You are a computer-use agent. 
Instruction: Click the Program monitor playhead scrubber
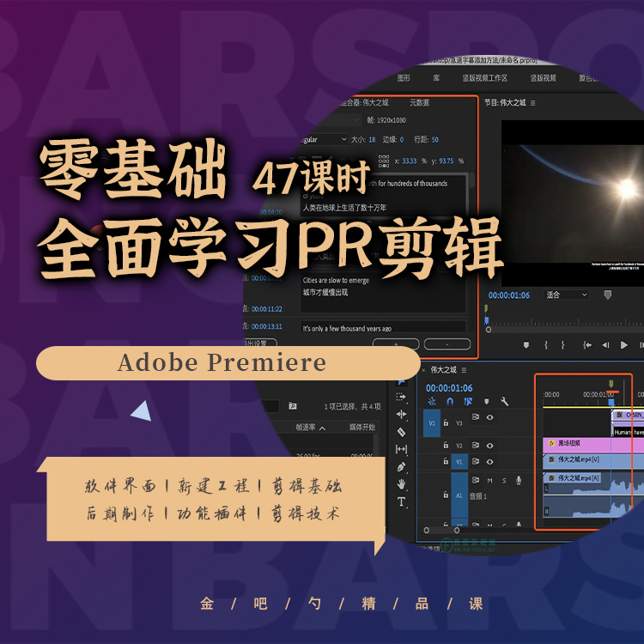click(486, 320)
